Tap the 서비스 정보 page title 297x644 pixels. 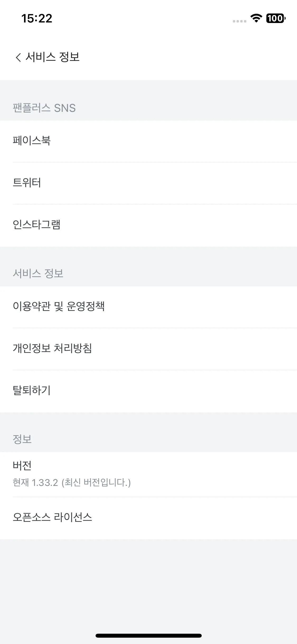53,57
